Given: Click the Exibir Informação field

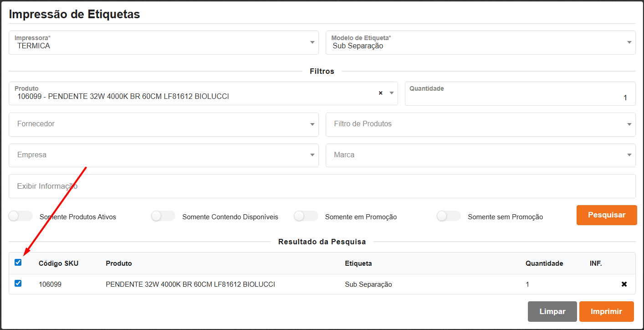Looking at the screenshot, I should click(322, 186).
